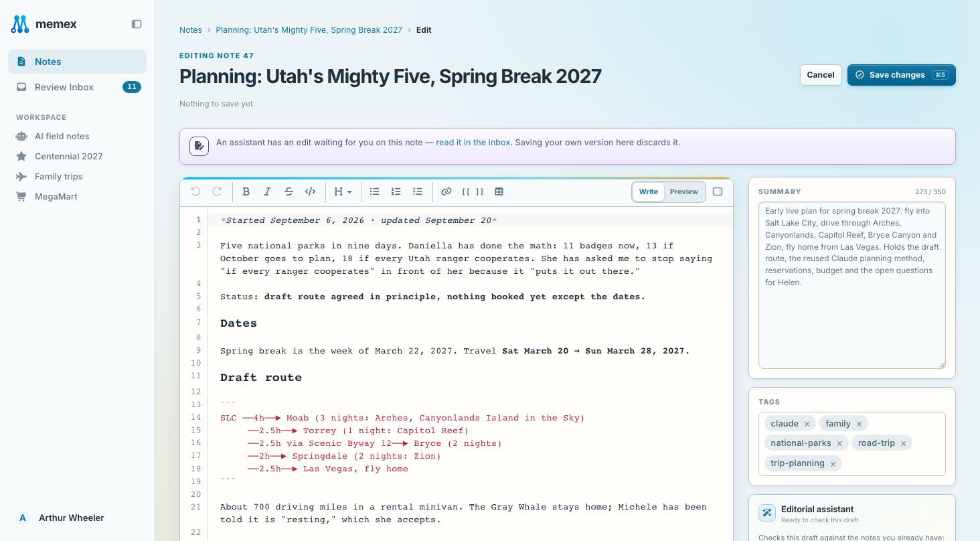Toggle bold formatting
The height and width of the screenshot is (541, 980).
point(246,191)
